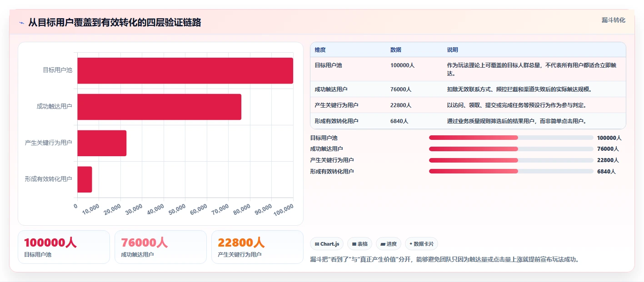Viewport: 644px width, 282px height.
Task: Click the 6840人 value beside its progress bar
Action: coord(606,172)
